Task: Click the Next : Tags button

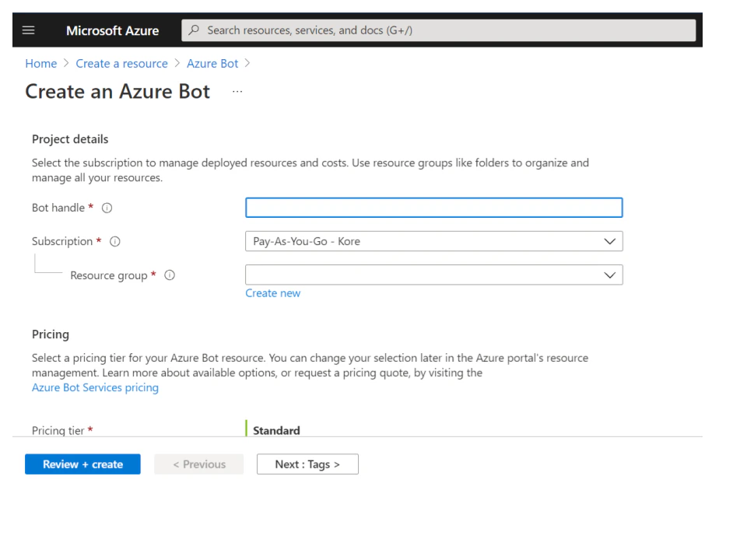Action: 307,464
